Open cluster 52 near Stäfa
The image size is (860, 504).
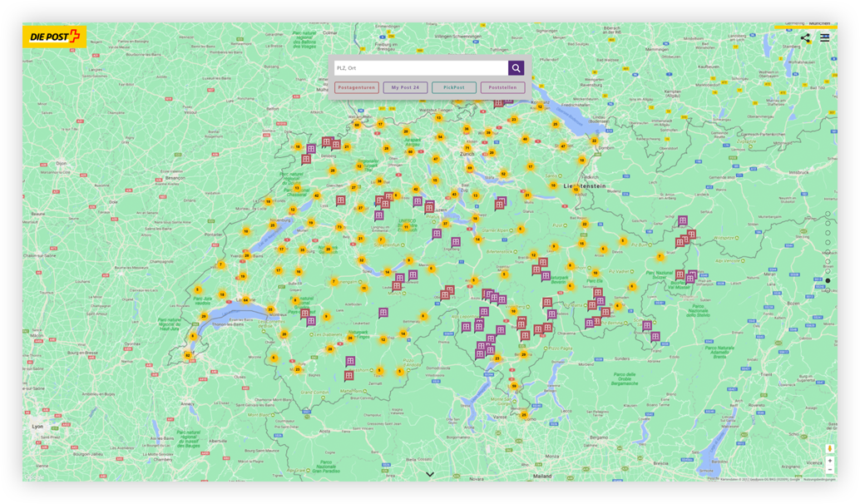503,174
